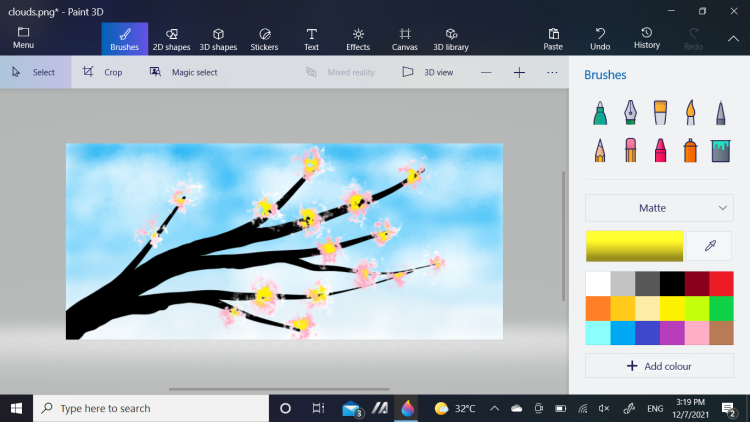This screenshot has width=750, height=422.
Task: Toggle 3D view
Action: [428, 72]
